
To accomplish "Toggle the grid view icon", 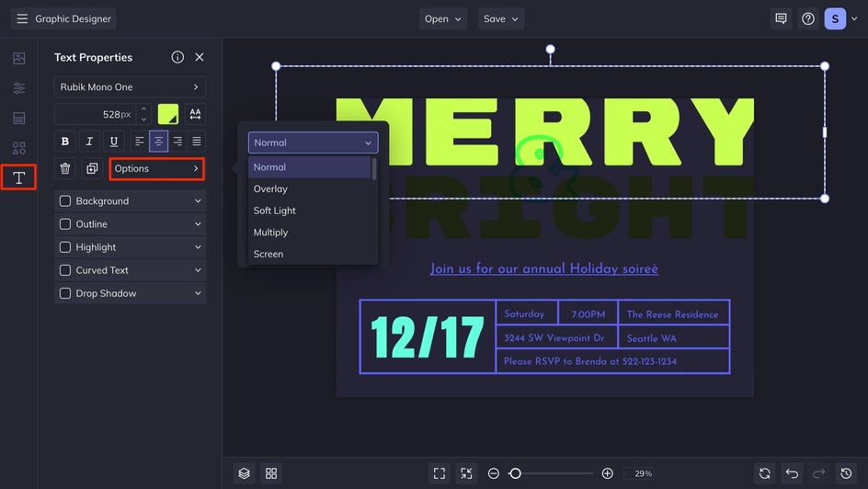I will tap(271, 473).
